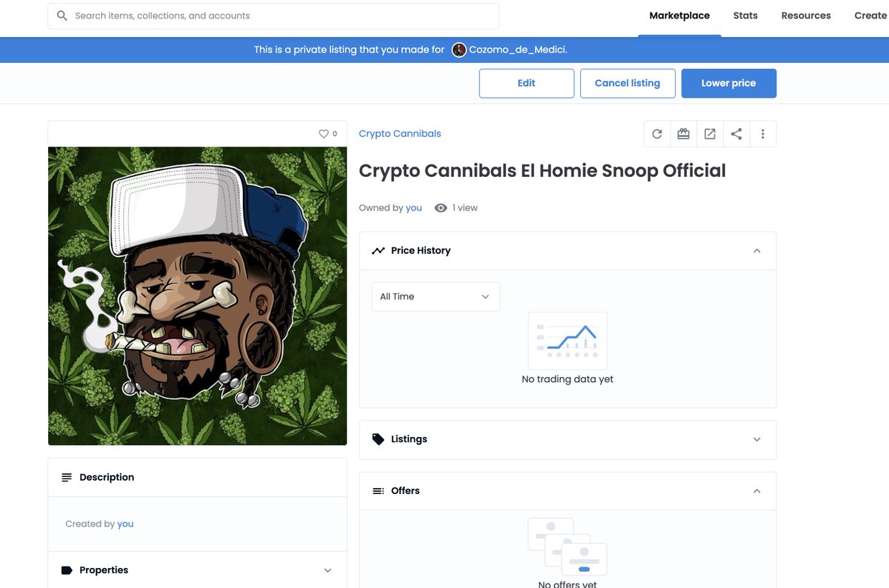Click the search magnifier icon
Image resolution: width=889 pixels, height=588 pixels.
pos(62,16)
